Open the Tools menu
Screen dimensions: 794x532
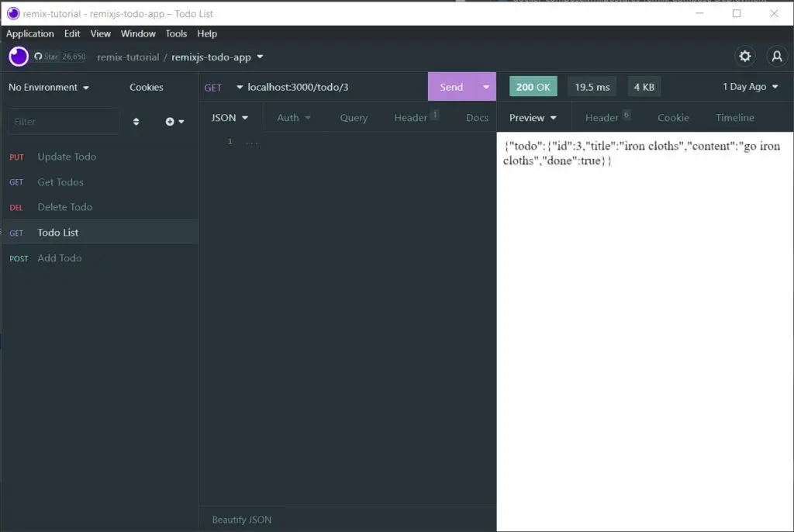point(176,33)
